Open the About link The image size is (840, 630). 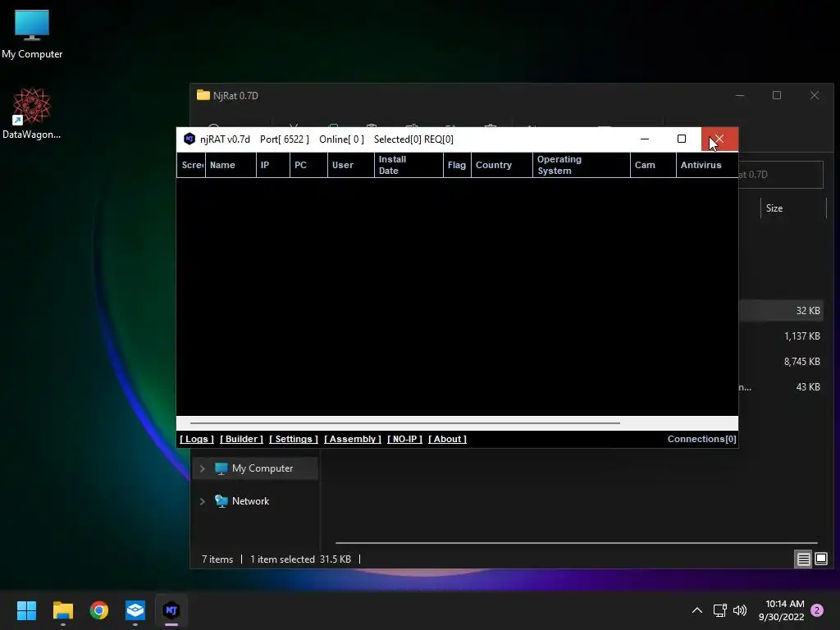coord(447,439)
